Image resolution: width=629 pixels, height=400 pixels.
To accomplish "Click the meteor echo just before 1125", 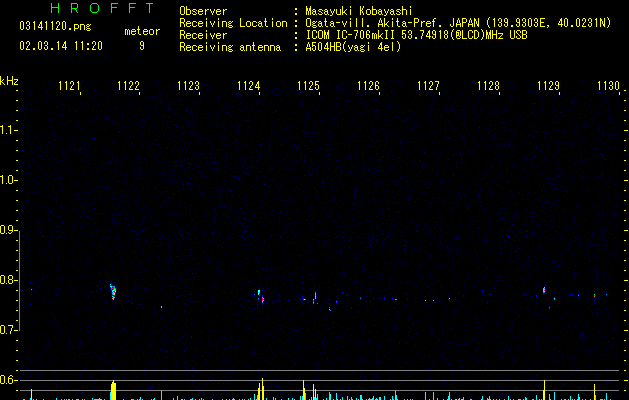I will [314, 297].
